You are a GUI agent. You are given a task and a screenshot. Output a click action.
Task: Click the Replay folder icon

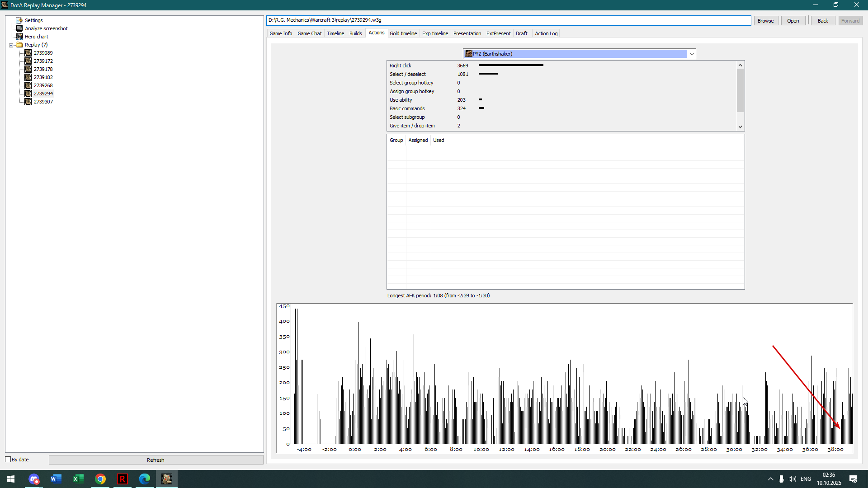click(19, 45)
